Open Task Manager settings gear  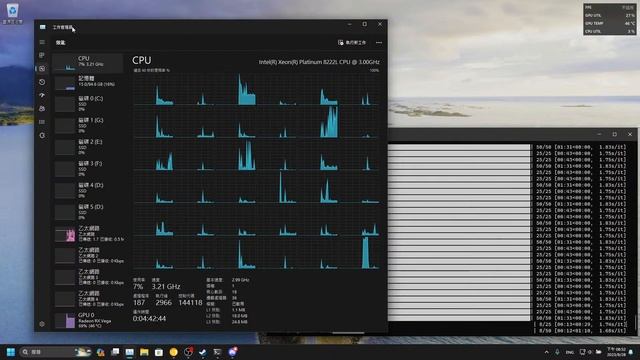click(42, 324)
